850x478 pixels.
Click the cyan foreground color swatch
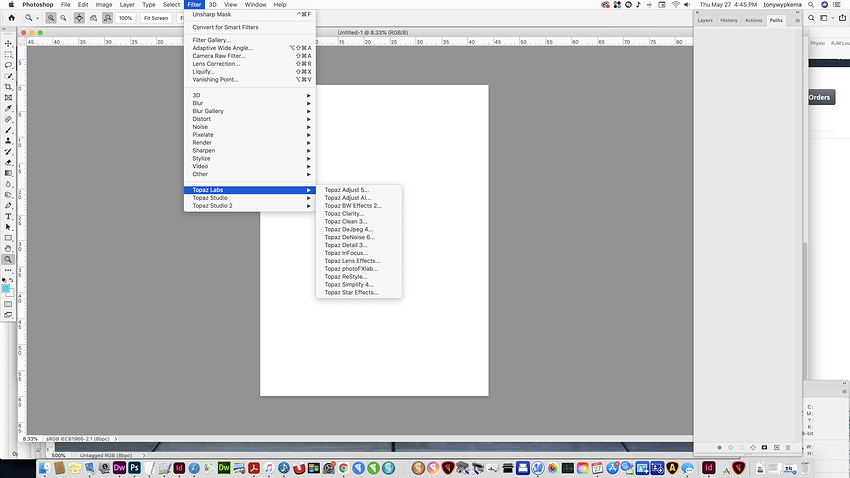(7, 288)
